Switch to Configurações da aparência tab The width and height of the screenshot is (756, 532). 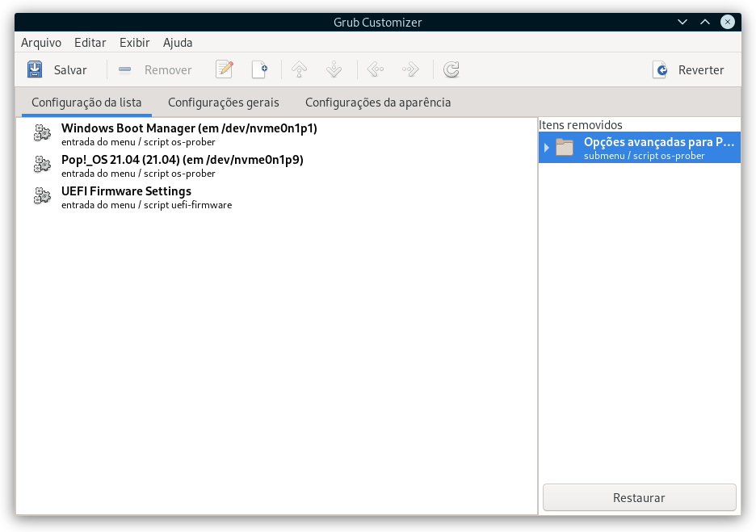click(x=378, y=103)
